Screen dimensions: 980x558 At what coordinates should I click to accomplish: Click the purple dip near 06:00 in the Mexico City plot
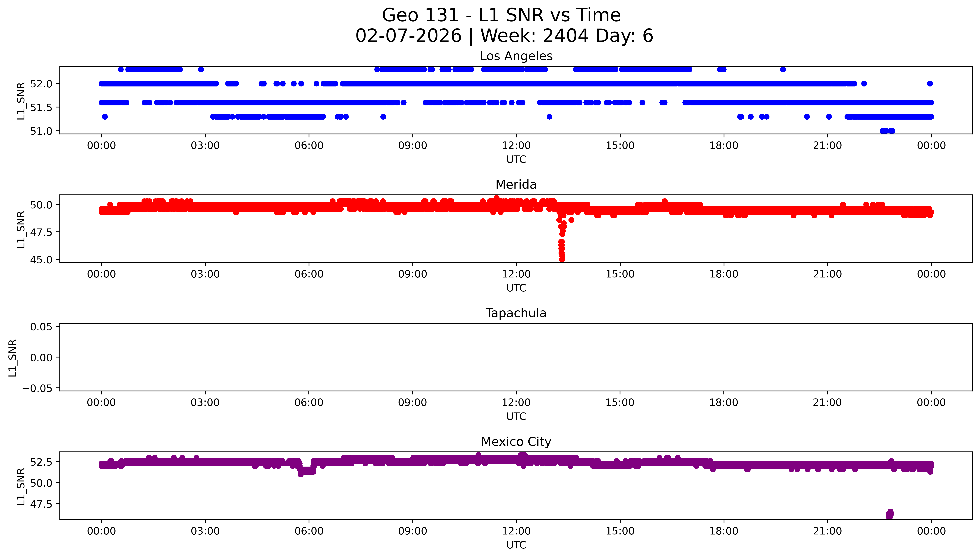click(307, 471)
